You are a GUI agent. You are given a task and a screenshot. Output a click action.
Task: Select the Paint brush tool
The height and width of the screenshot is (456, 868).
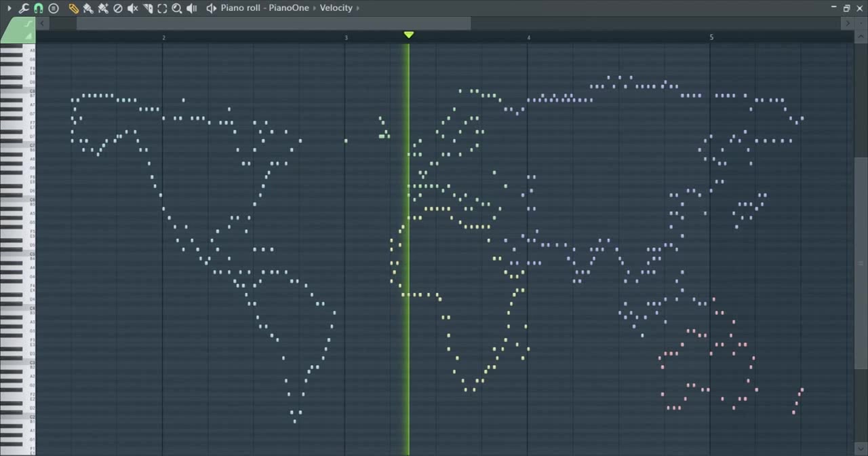88,8
